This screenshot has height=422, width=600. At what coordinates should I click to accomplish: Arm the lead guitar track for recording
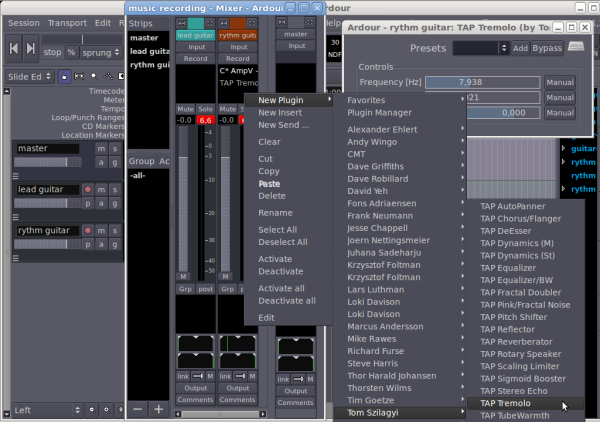(88, 189)
